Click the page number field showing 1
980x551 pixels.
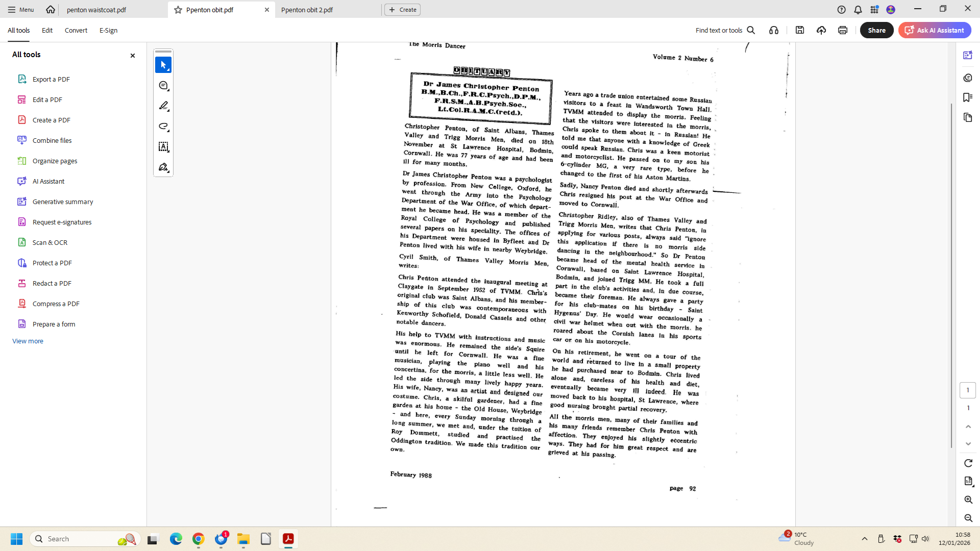pos(968,390)
